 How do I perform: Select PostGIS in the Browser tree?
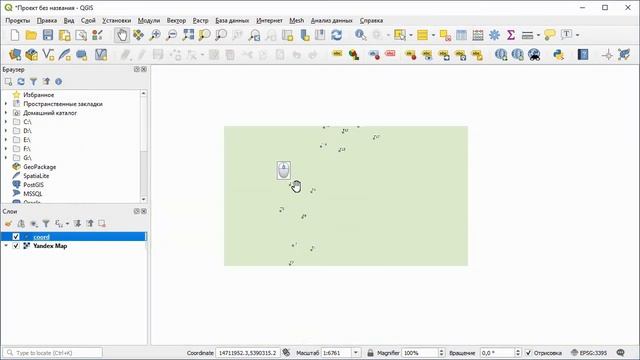[33, 185]
